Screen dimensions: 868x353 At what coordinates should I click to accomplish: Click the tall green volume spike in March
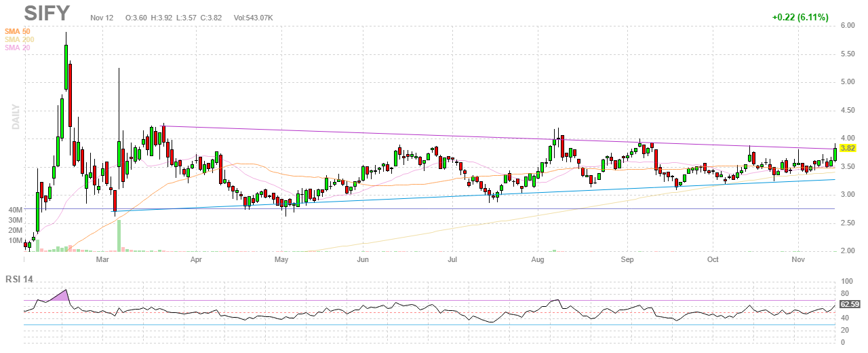tap(119, 235)
